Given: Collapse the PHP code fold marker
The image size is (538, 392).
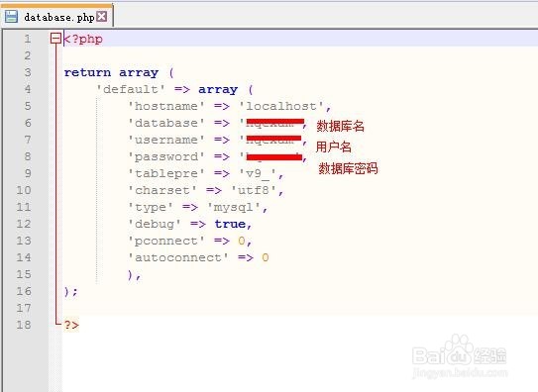Looking at the screenshot, I should [55, 38].
